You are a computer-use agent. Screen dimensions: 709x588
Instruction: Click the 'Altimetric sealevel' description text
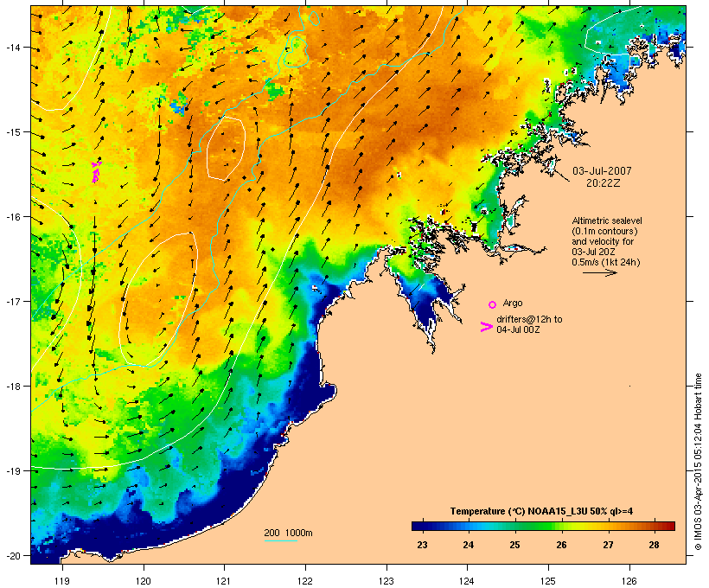click(x=607, y=220)
